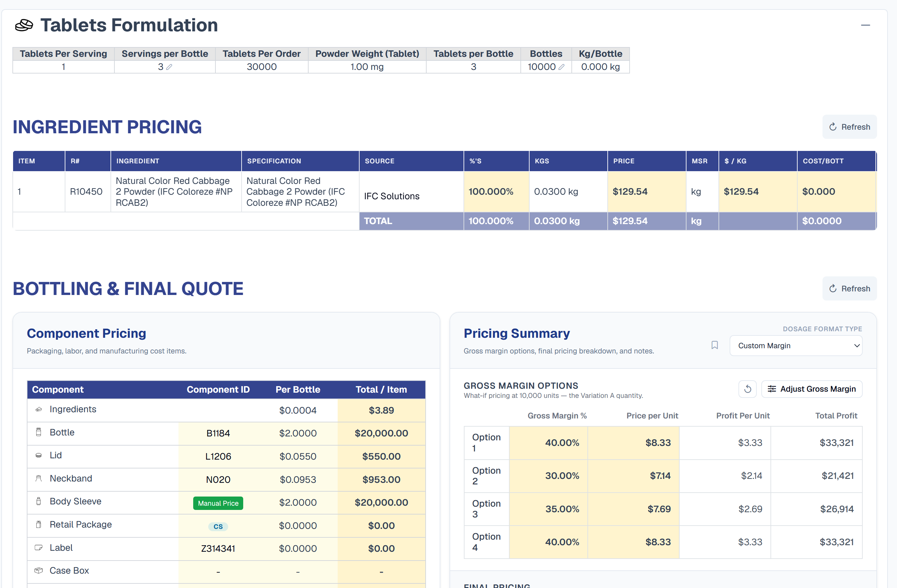The width and height of the screenshot is (897, 588).
Task: Click the Tablets Per Order value 30000
Action: click(x=262, y=67)
